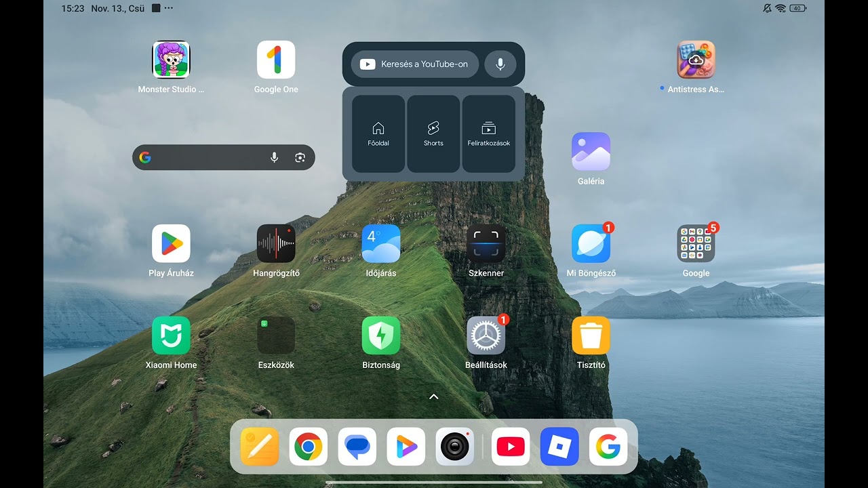Screen dimensions: 868x488
Task: Launch Roblox from the dock
Action: pyautogui.click(x=559, y=447)
